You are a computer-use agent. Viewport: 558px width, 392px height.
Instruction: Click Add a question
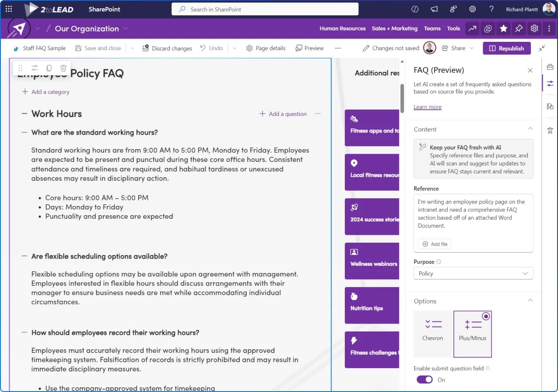click(x=283, y=114)
